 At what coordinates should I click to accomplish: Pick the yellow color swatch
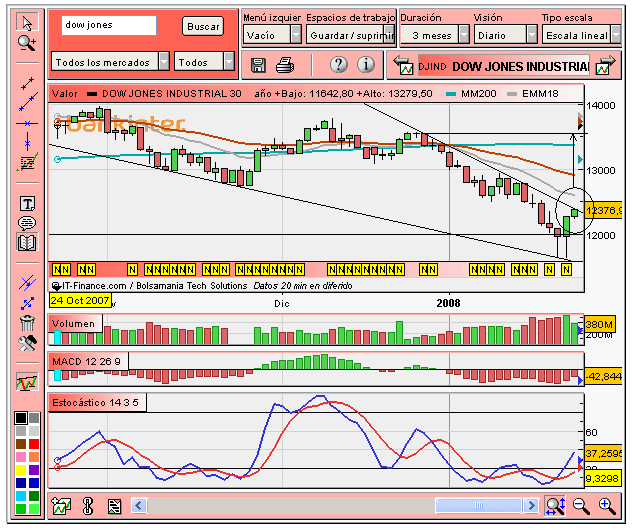tap(21, 470)
